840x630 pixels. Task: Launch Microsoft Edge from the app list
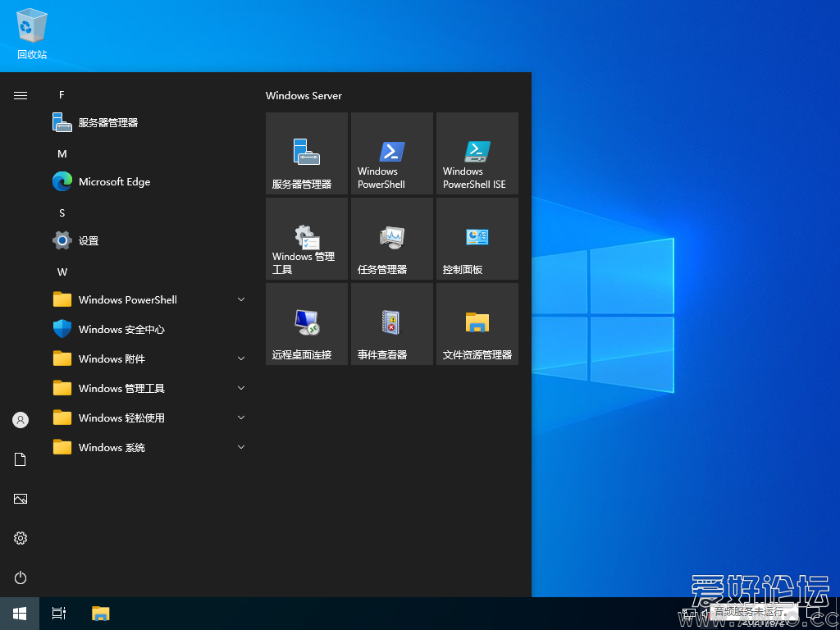click(x=150, y=181)
